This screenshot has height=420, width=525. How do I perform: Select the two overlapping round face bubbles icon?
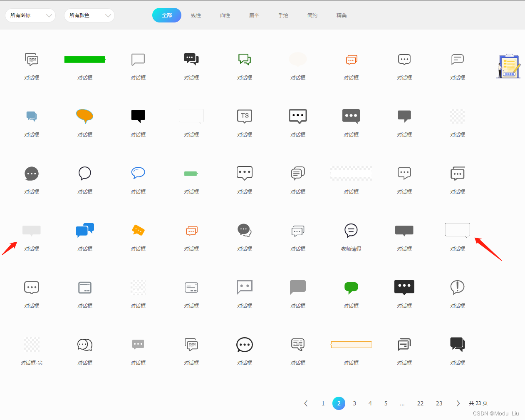(85, 345)
